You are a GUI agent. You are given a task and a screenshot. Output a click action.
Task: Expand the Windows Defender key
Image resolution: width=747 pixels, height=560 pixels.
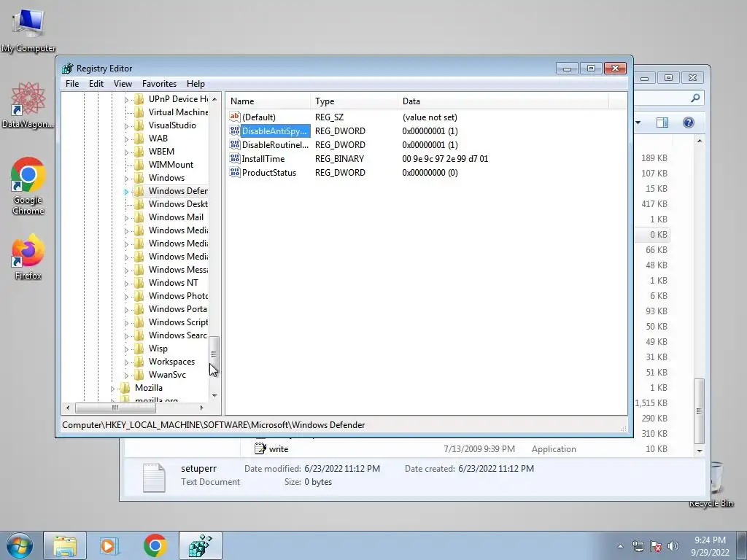tap(126, 192)
